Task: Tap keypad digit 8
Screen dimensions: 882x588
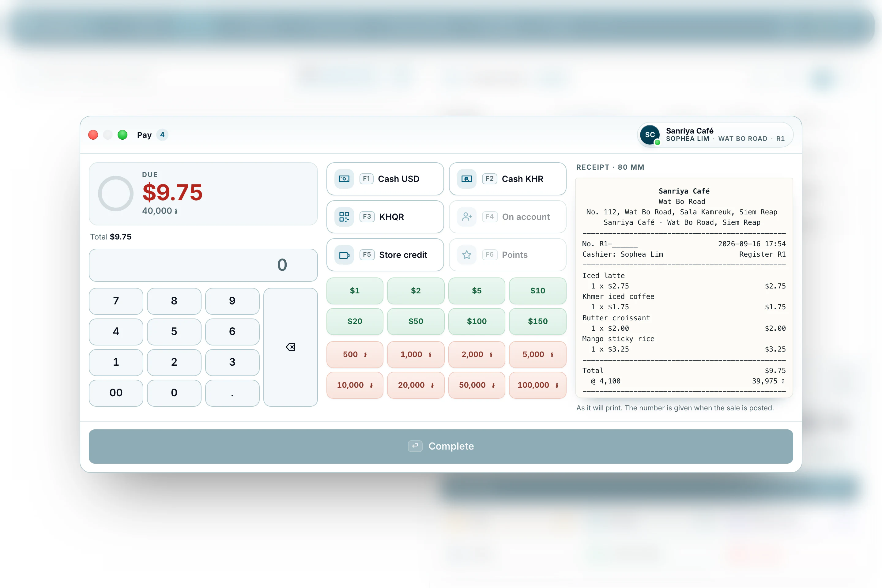Action: pyautogui.click(x=174, y=301)
